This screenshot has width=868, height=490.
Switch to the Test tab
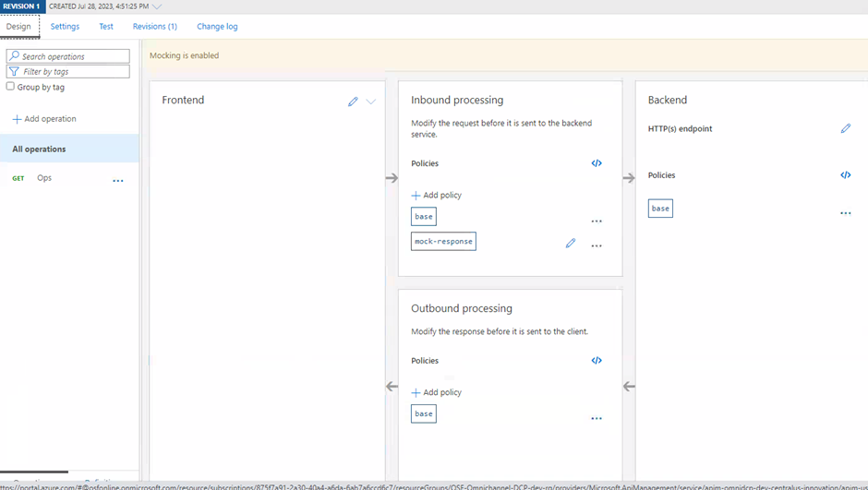point(106,27)
